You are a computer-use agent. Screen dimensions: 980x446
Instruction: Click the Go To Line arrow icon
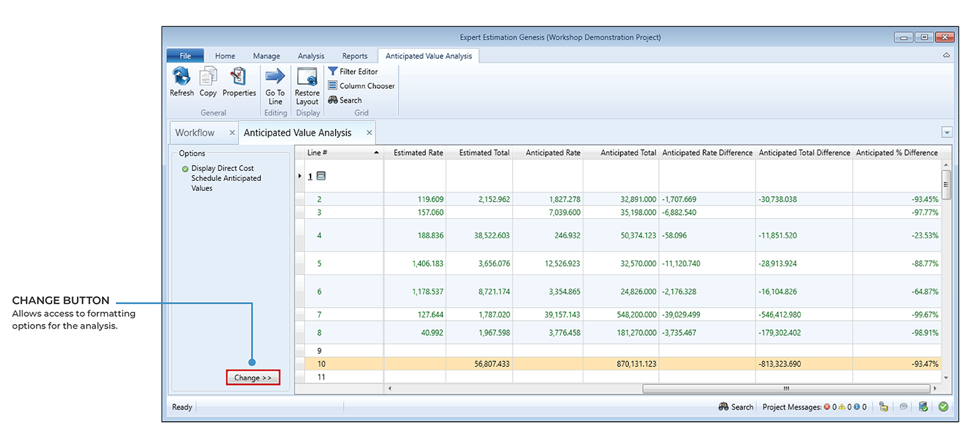tap(275, 77)
